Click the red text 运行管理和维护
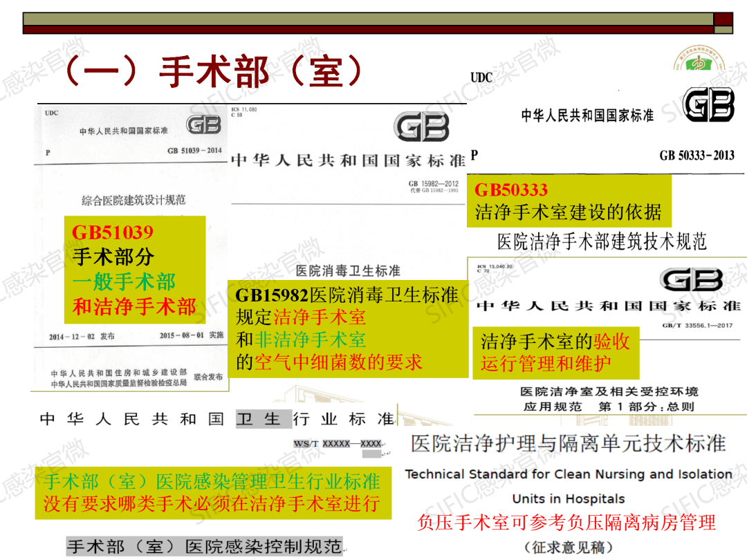The height and width of the screenshot is (560, 747). pyautogui.click(x=546, y=364)
